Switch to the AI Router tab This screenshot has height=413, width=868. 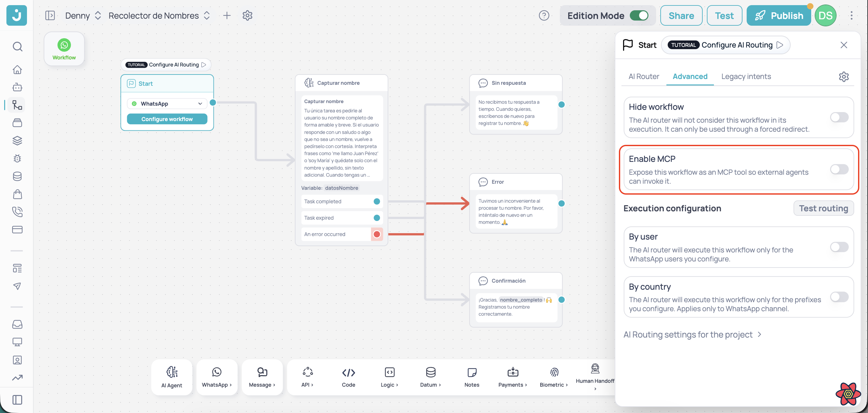click(644, 76)
